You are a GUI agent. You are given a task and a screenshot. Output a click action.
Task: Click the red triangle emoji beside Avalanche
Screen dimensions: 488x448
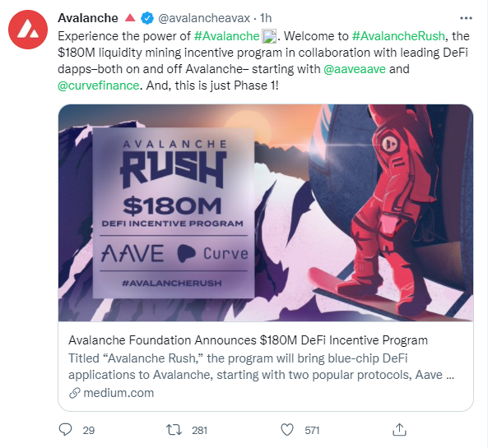point(130,18)
